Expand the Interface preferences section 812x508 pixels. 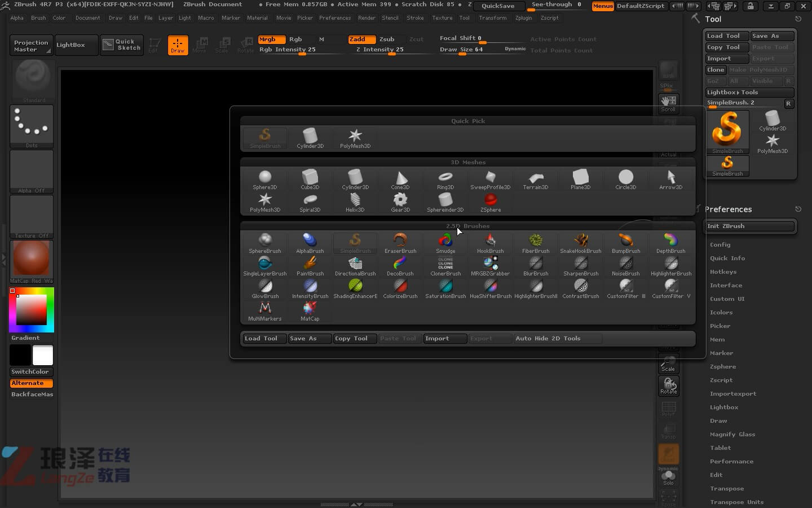[x=726, y=286]
